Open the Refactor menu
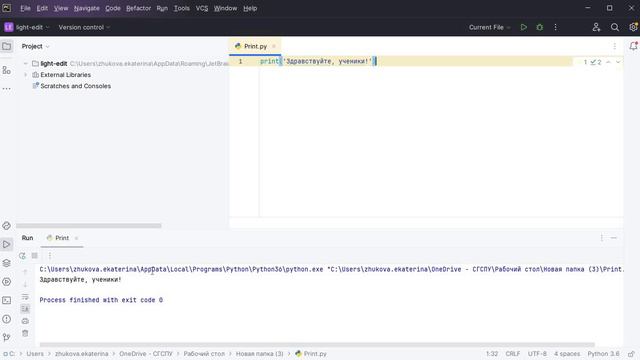Viewport: 640px width, 360px height. [138, 8]
